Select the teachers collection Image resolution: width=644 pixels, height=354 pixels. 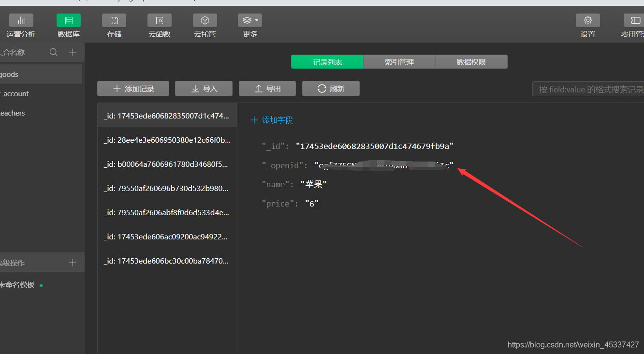click(41, 113)
